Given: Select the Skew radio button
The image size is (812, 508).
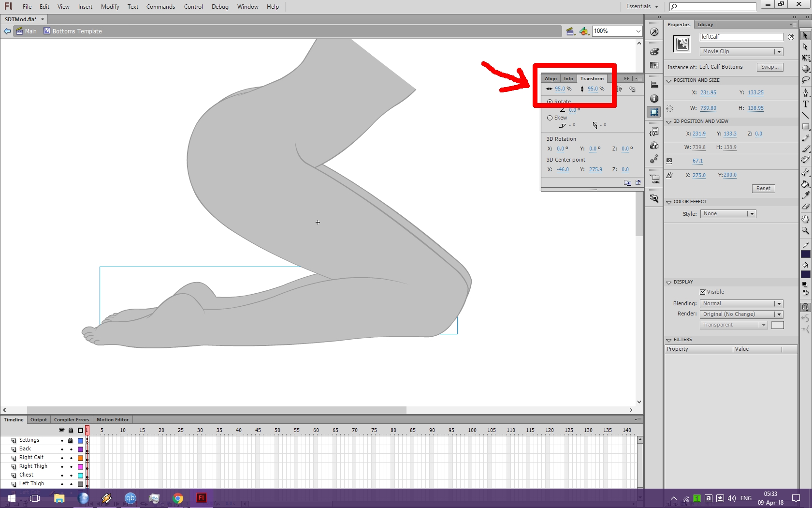Looking at the screenshot, I should [550, 118].
